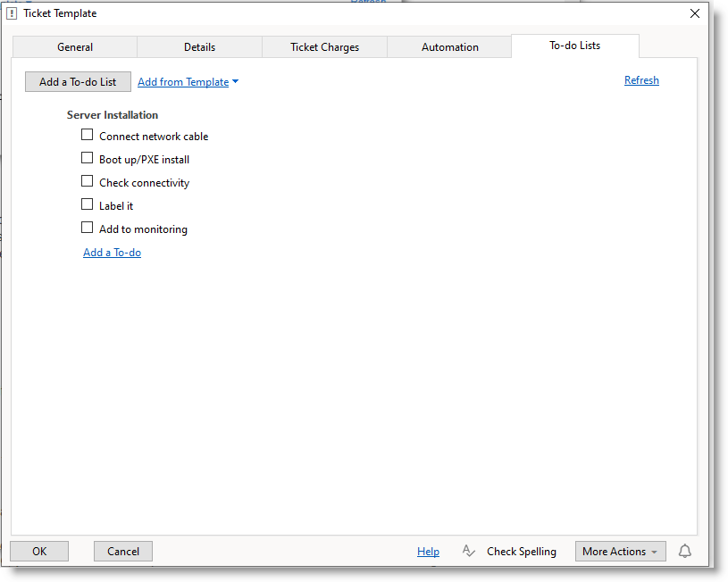Screen dimensions: 728x582
Task: Click the Ticket Template window icon
Action: point(12,13)
